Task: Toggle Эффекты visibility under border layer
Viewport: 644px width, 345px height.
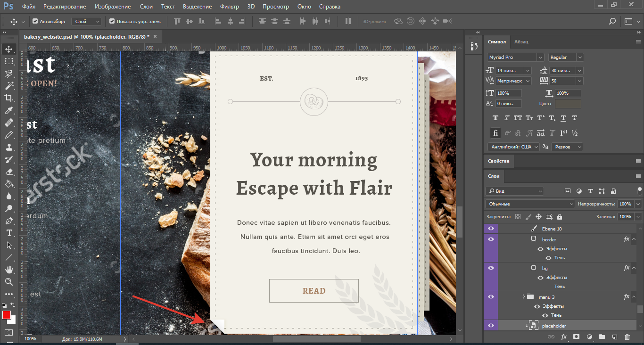Action: click(540, 249)
